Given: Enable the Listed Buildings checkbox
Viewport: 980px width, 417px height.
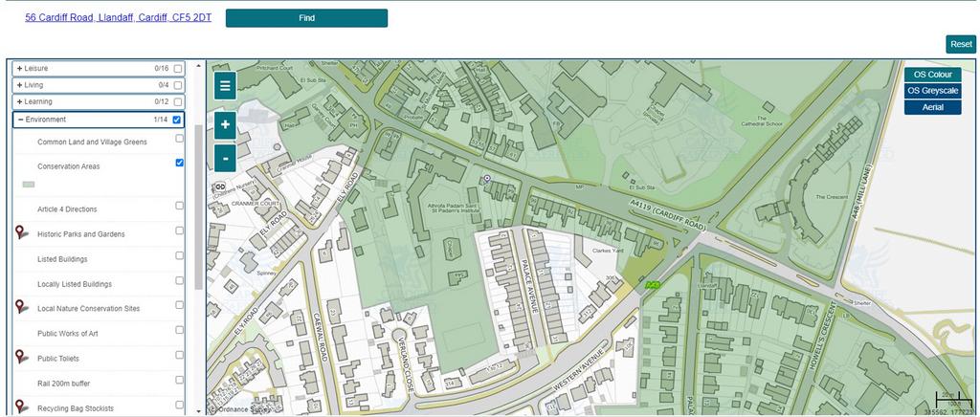Looking at the screenshot, I should coord(179,255).
